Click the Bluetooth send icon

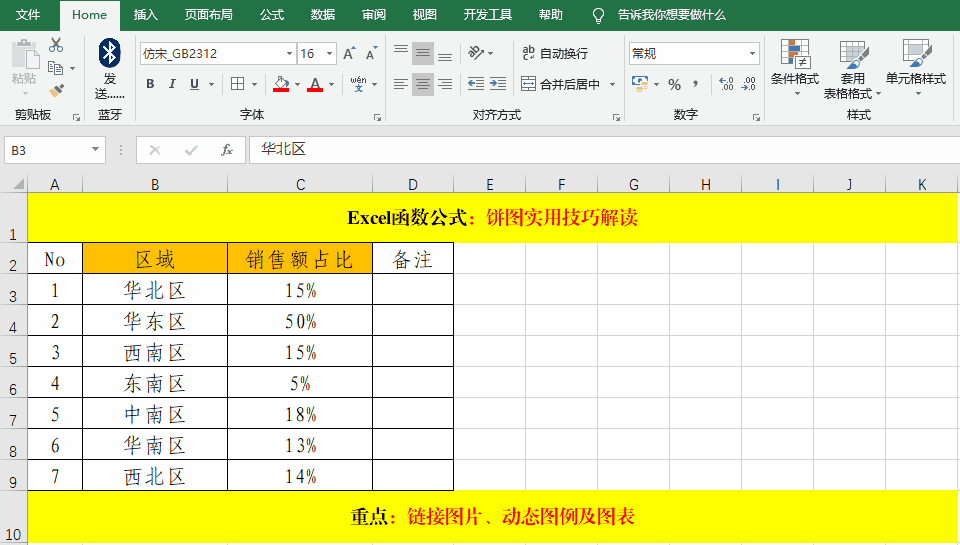(x=110, y=53)
